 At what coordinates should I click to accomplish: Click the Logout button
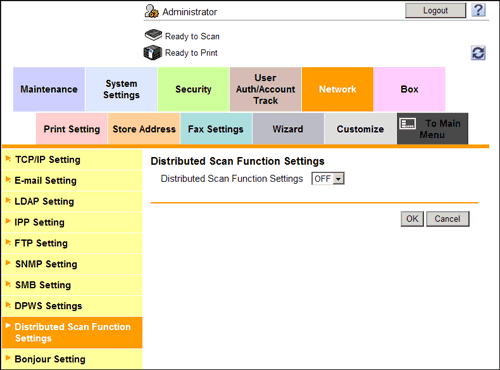coord(435,11)
